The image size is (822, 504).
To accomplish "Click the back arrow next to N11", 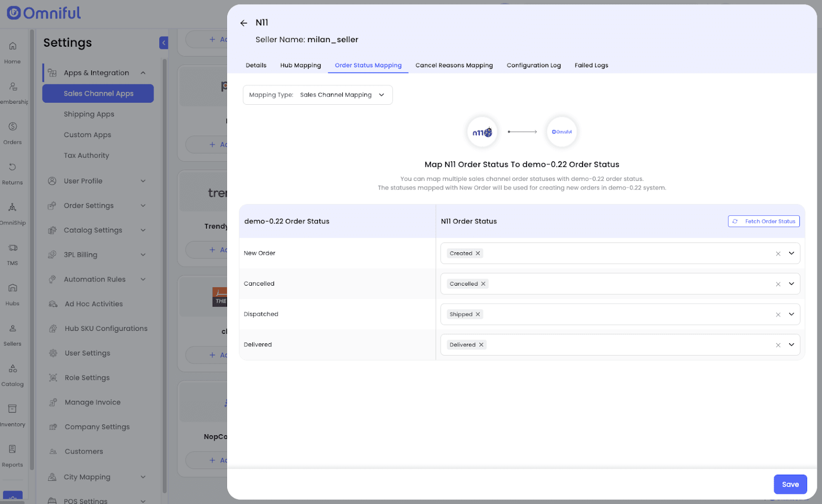I will tap(244, 23).
